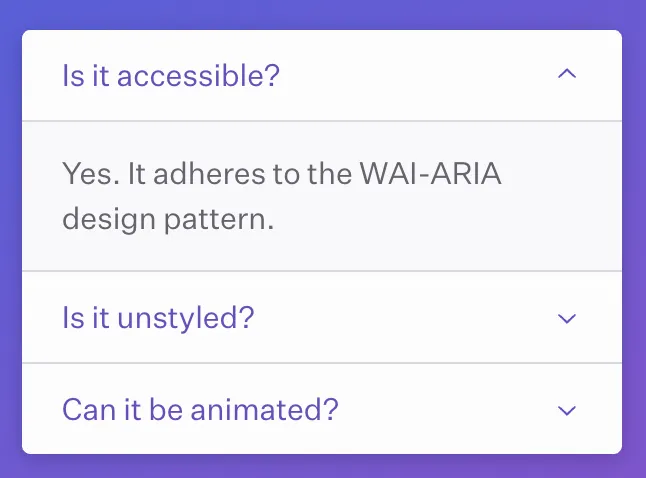Click the down chevron beside 'Is it unstyled?'

click(567, 319)
